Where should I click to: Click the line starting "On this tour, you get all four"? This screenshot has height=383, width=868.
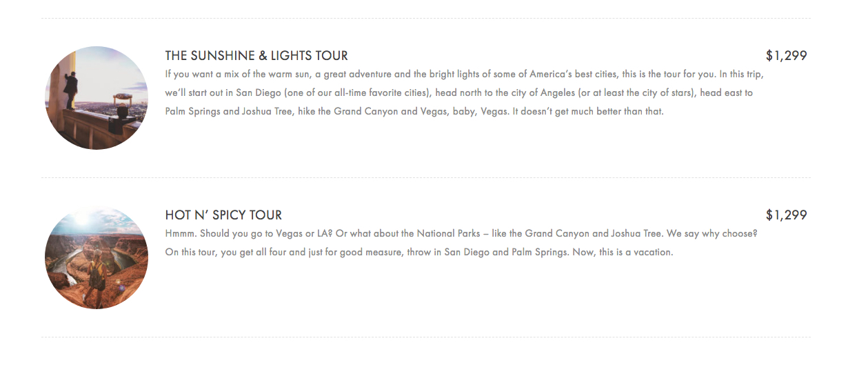click(x=419, y=252)
